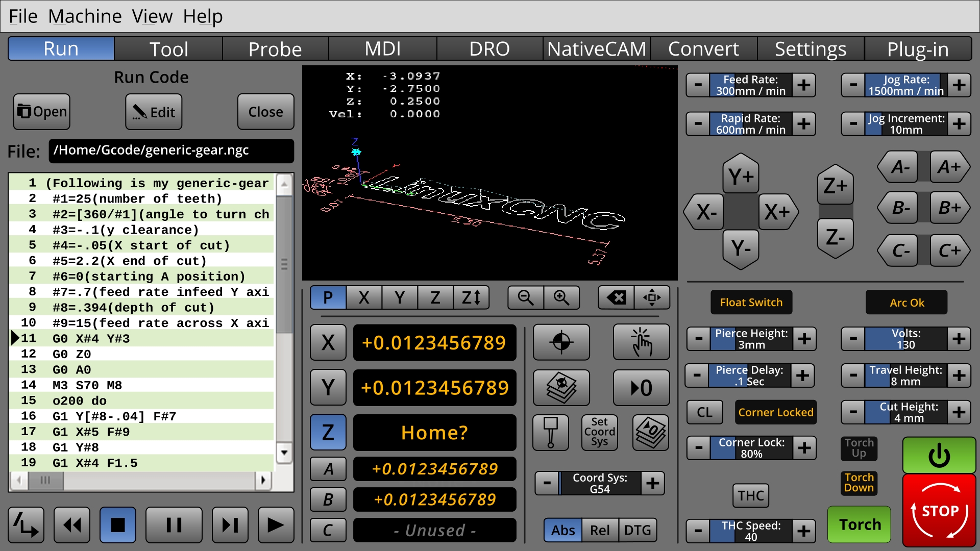Image resolution: width=980 pixels, height=551 pixels.
Task: Increase the Rapid Rate override
Action: (804, 124)
